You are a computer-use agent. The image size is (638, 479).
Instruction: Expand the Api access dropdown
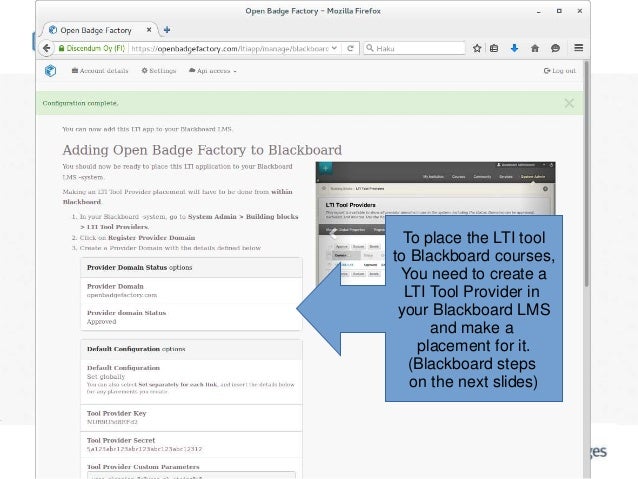(x=212, y=71)
